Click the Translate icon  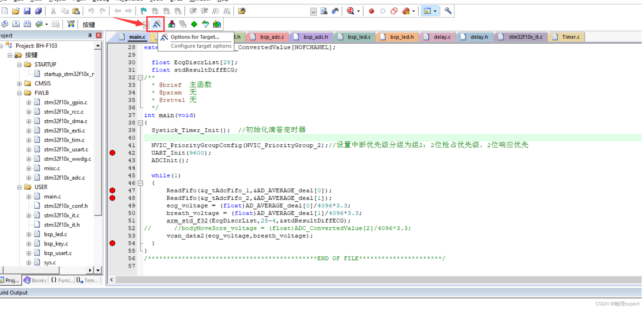tap(5, 24)
